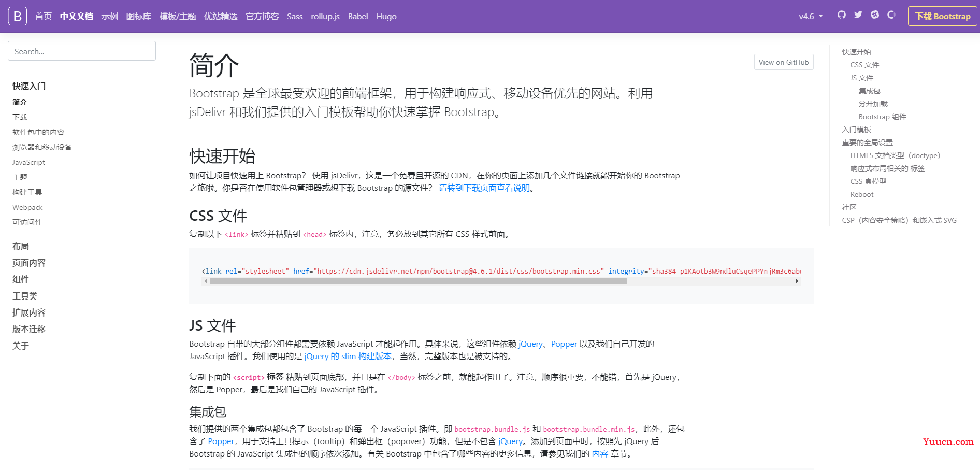980x470 pixels.
Task: Click the View on GitHub button
Action: 784,62
